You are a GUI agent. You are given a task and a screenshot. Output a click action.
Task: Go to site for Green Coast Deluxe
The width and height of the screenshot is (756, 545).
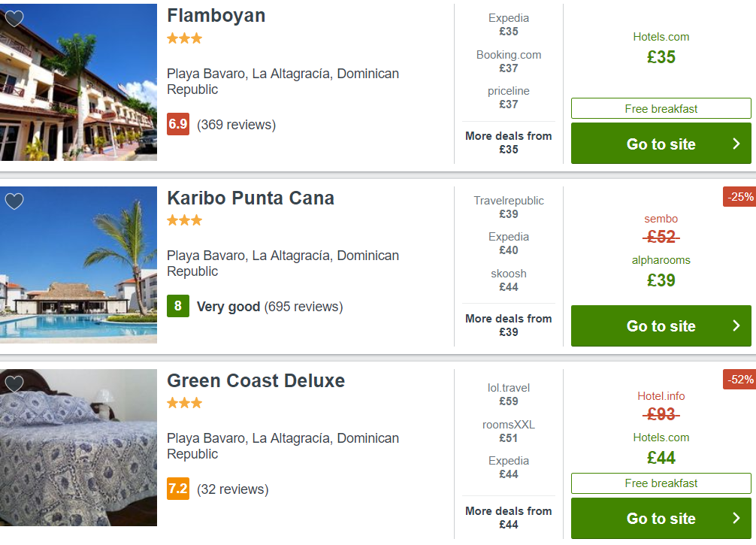[661, 518]
